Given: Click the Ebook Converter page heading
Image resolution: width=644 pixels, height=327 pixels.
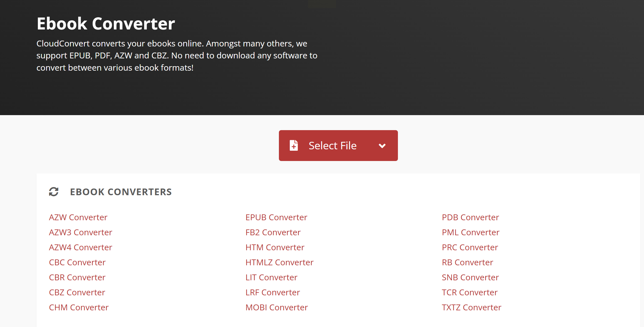Looking at the screenshot, I should [x=106, y=23].
